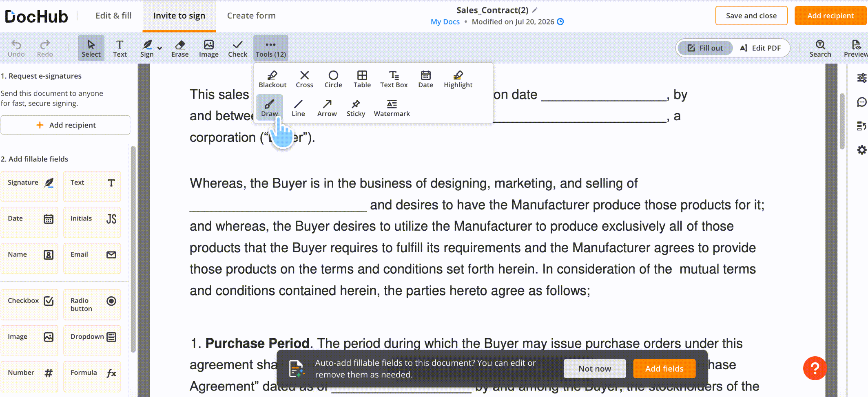Collapse the Tools (12) menu
This screenshot has width=868, height=397.
coord(270,48)
